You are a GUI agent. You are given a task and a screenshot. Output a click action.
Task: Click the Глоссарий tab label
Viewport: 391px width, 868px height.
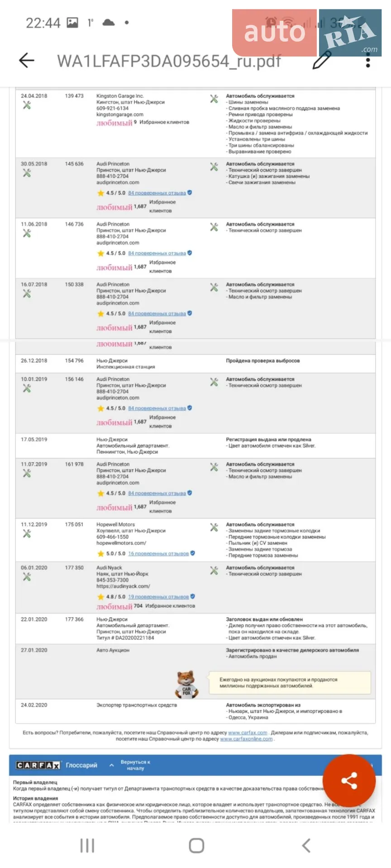pyautogui.click(x=81, y=765)
